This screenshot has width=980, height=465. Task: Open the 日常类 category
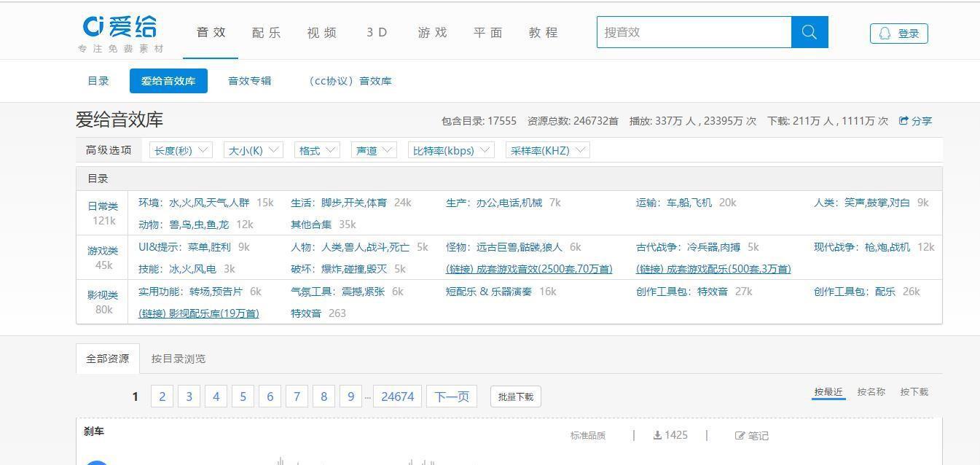pyautogui.click(x=103, y=206)
